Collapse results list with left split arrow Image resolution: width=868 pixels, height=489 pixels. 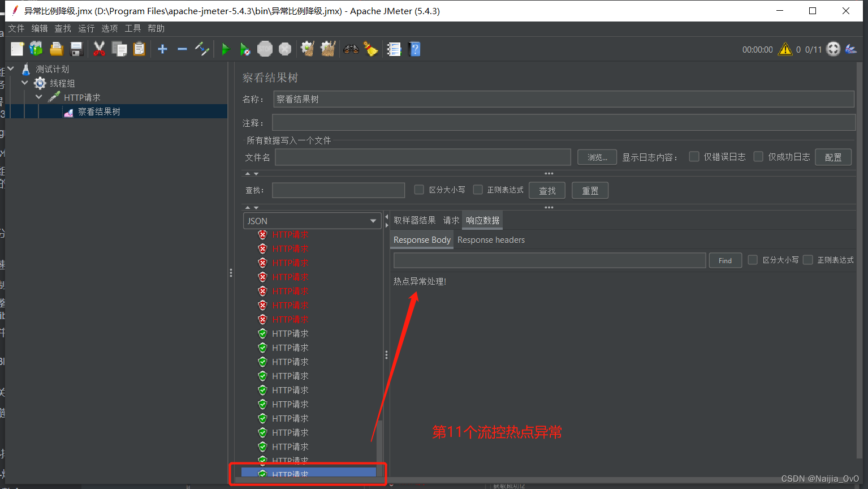click(387, 217)
